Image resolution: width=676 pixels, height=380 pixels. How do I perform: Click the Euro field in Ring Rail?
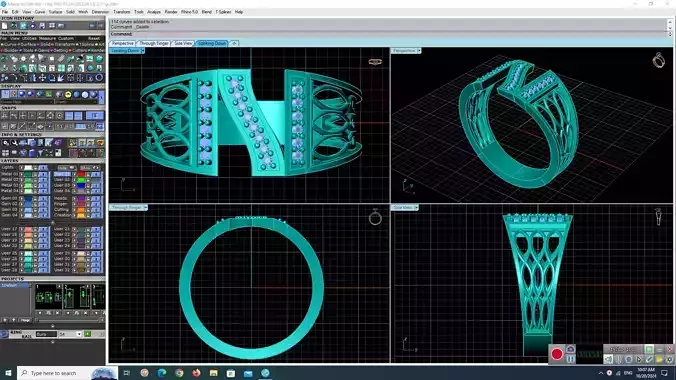[x=46, y=334]
